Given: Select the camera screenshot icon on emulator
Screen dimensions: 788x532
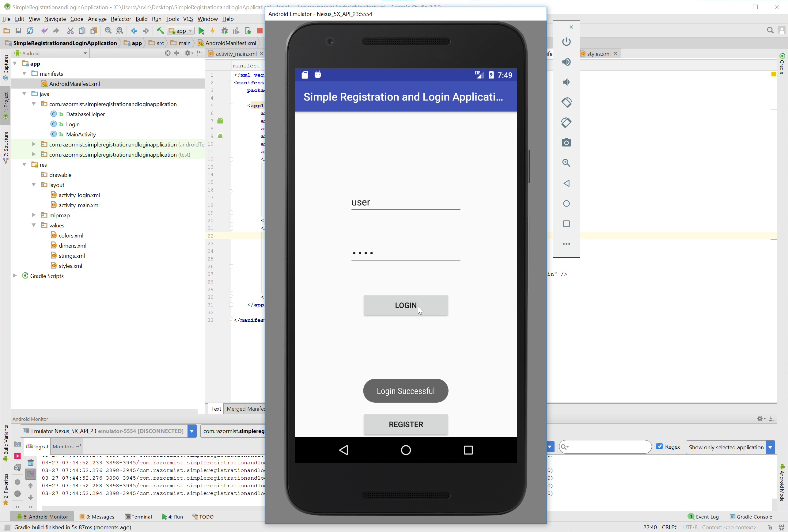Looking at the screenshot, I should [567, 142].
